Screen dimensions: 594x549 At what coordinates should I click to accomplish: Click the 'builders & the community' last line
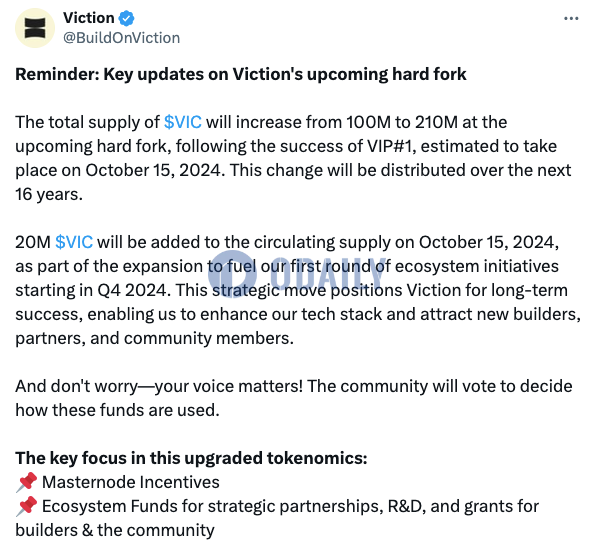[x=115, y=530]
